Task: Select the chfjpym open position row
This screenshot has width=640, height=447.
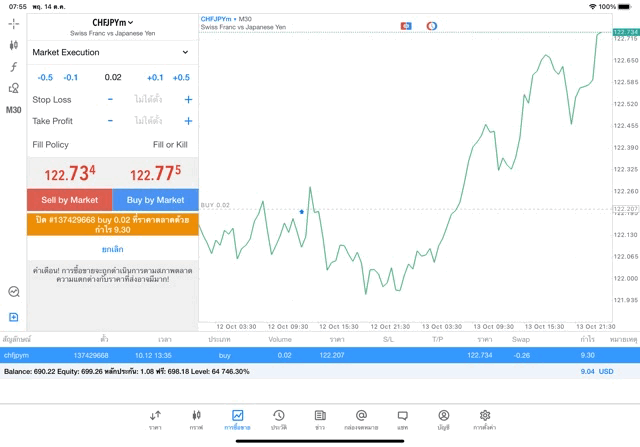Action: (320, 355)
